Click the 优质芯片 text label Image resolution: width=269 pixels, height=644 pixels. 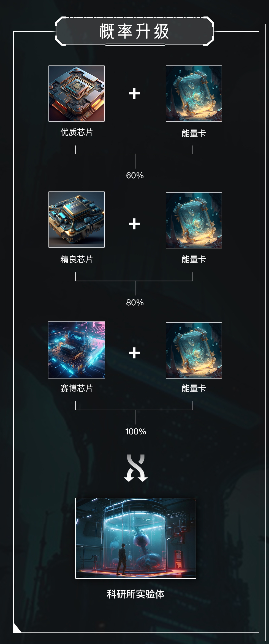tap(77, 132)
